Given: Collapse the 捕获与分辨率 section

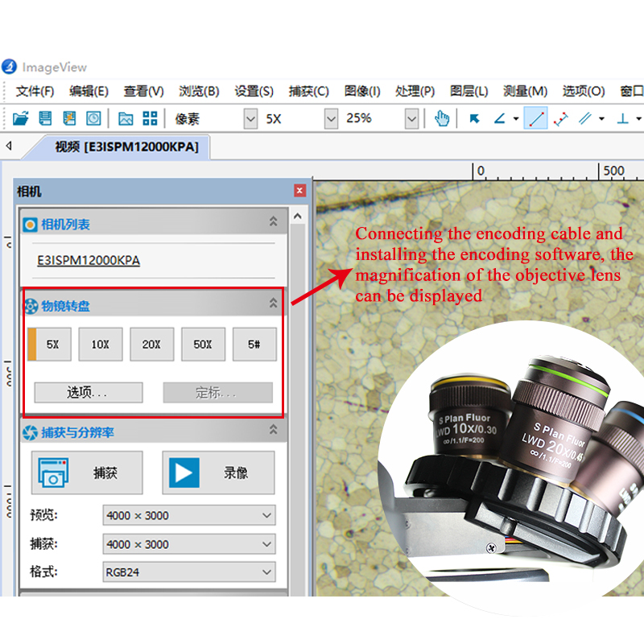Looking at the screenshot, I should [x=273, y=430].
